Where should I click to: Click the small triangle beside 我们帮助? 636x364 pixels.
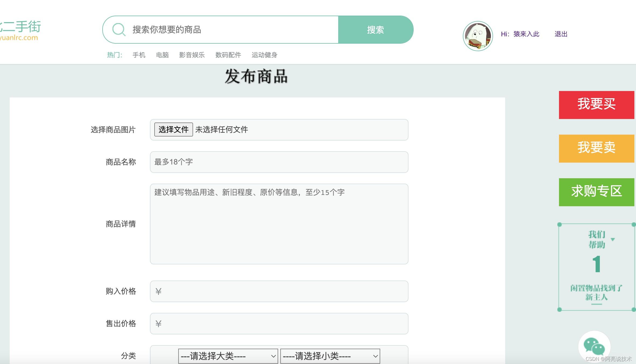point(613,239)
